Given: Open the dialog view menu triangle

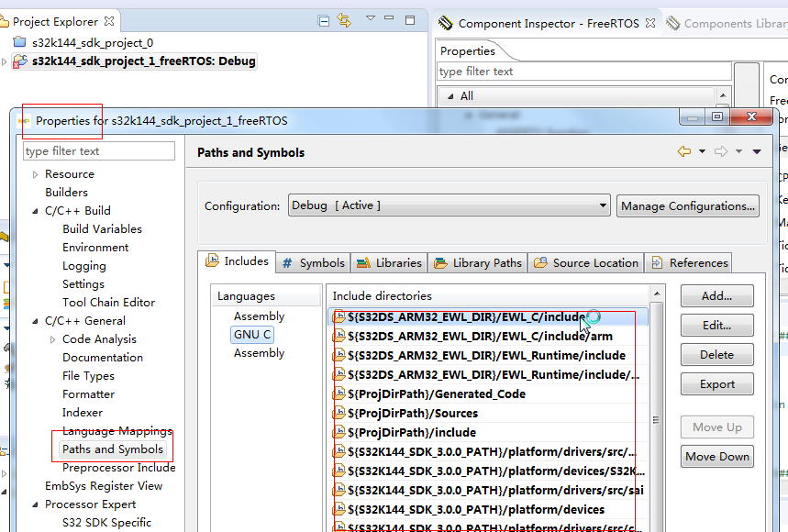Looking at the screenshot, I should (x=757, y=151).
